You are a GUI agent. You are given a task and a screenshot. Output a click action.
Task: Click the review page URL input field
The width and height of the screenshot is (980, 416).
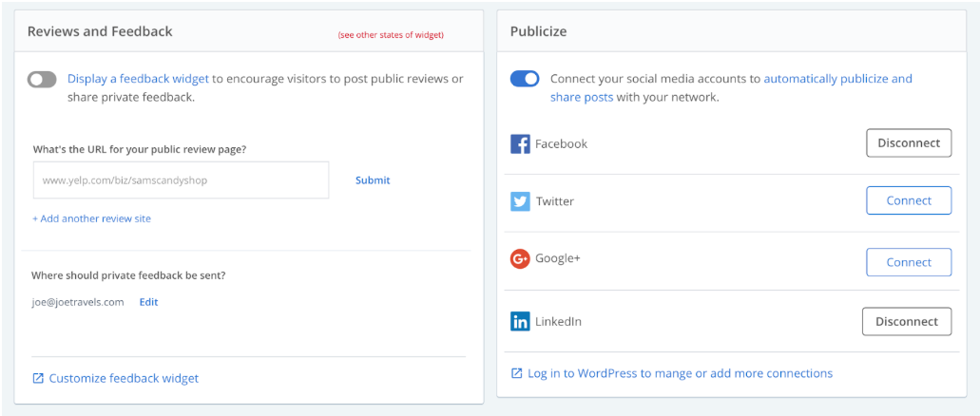pyautogui.click(x=182, y=180)
